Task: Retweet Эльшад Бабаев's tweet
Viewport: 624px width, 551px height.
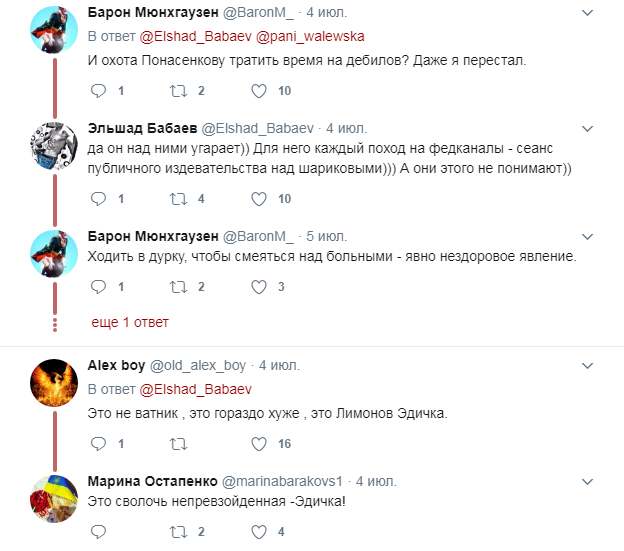Action: click(x=178, y=199)
